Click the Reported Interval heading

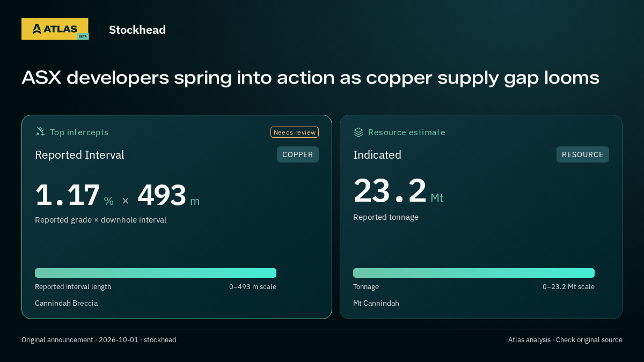pos(79,155)
